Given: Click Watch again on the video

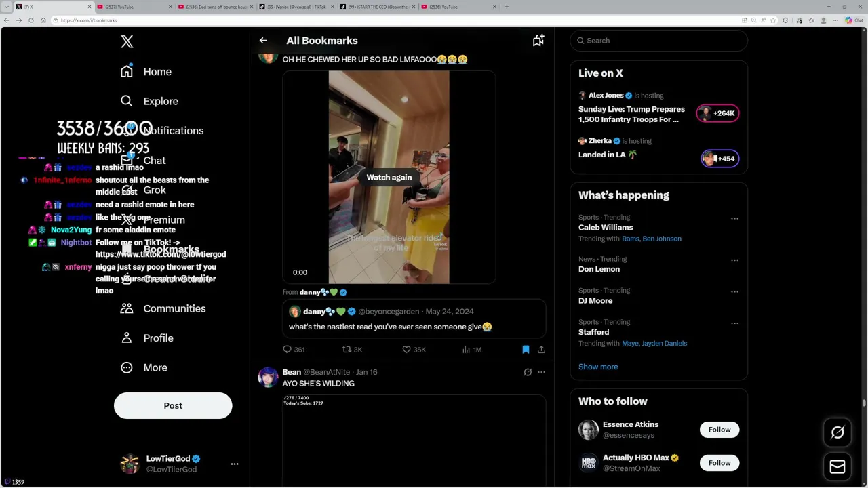Looking at the screenshot, I should coord(389,177).
